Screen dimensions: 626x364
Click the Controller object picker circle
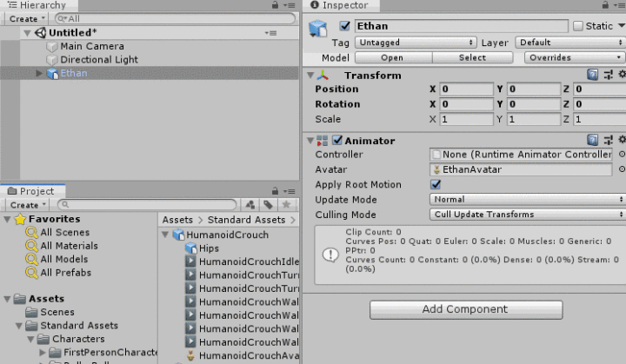tap(621, 155)
